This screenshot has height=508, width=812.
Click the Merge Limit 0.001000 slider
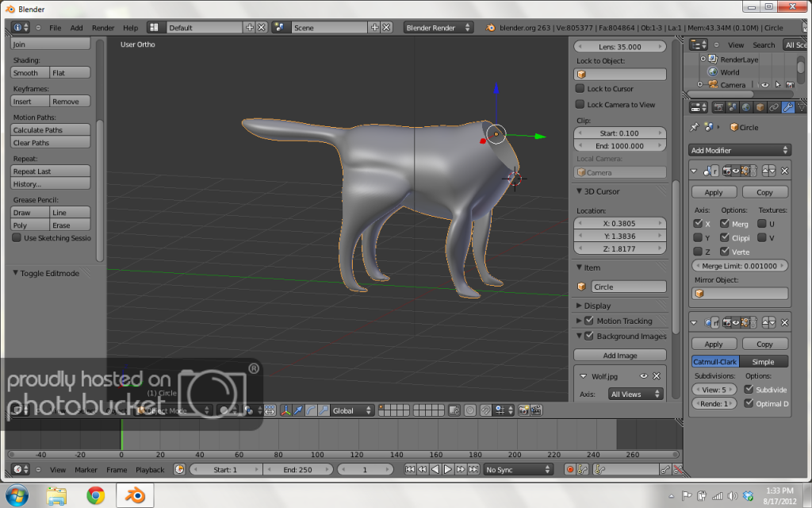coord(740,266)
